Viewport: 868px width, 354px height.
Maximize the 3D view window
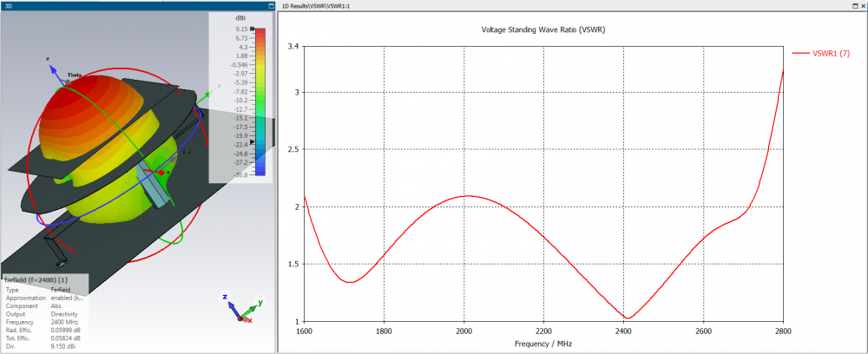click(271, 5)
